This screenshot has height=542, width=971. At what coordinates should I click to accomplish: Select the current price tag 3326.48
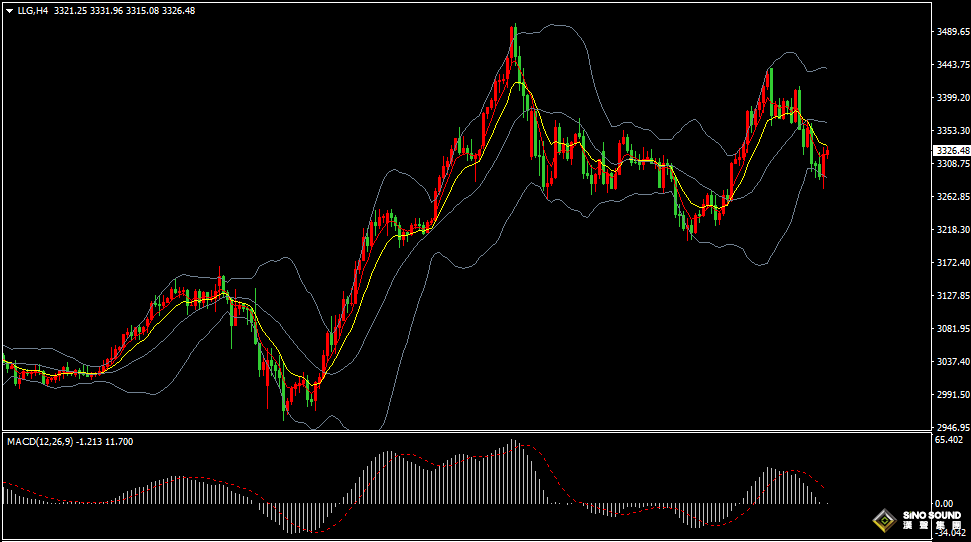click(951, 150)
